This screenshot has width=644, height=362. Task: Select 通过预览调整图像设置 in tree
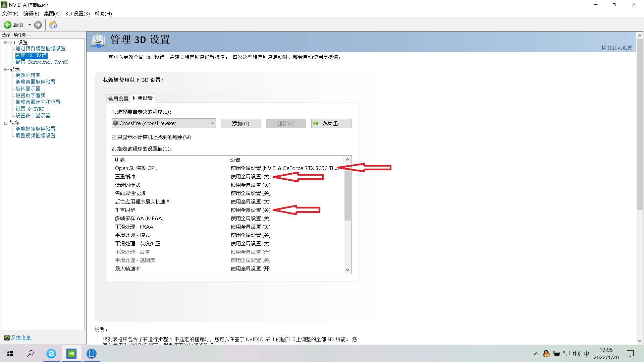40,49
